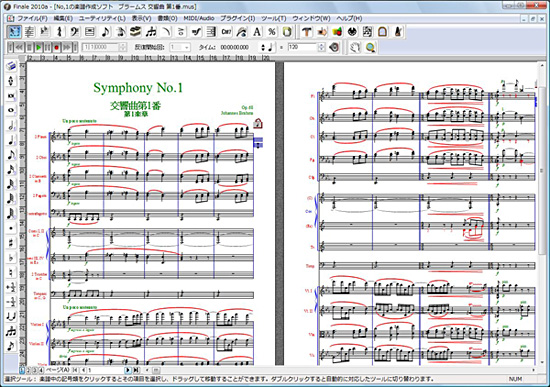Select the Expression tool
The width and height of the screenshot is (550, 387).
point(196,32)
